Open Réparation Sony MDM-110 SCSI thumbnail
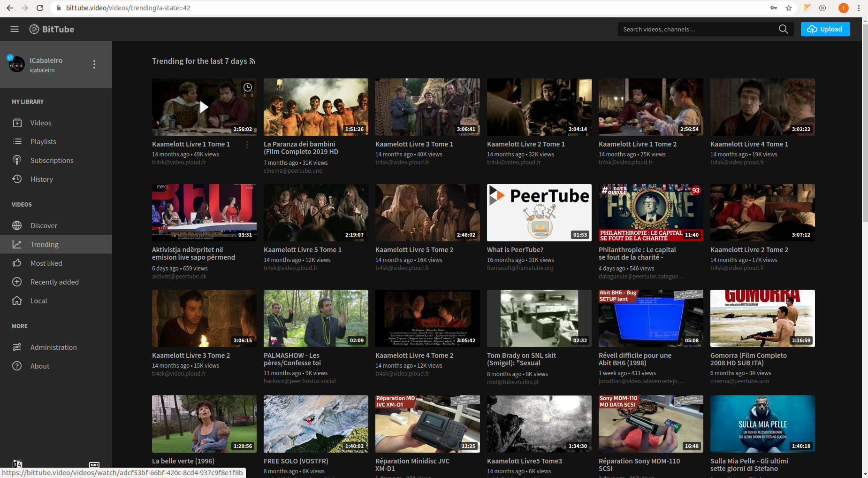This screenshot has height=478, width=868. coord(651,424)
